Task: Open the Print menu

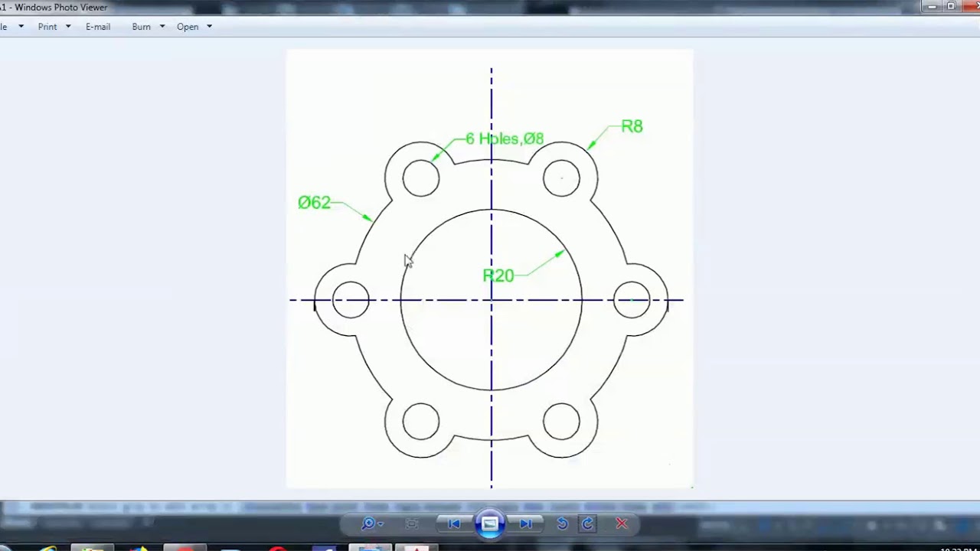Action: 47,27
